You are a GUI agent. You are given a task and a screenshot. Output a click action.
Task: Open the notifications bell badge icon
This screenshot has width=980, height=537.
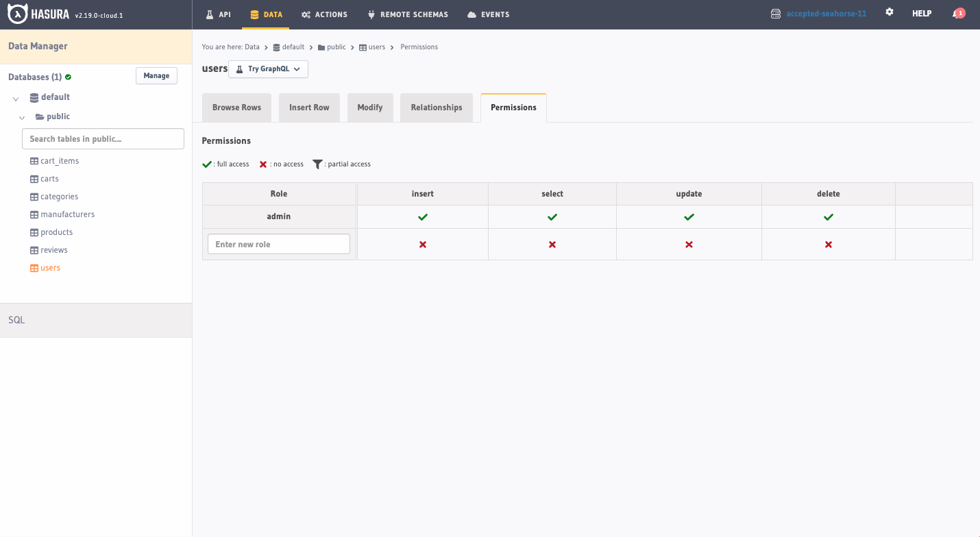[958, 12]
